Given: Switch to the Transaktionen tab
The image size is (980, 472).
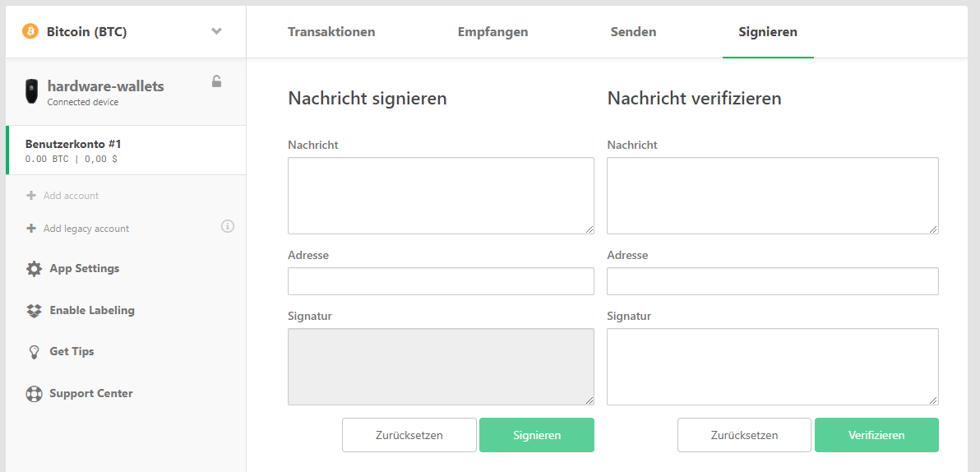Looking at the screenshot, I should tap(331, 32).
